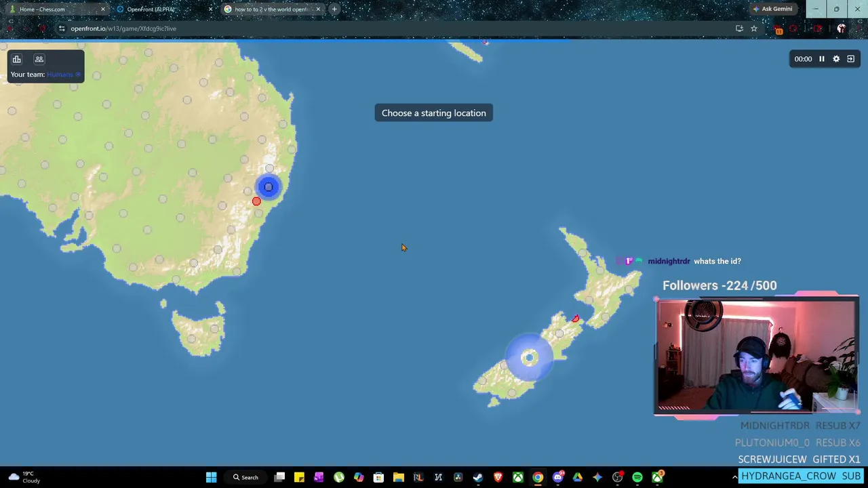Open Brave browser from the taskbar
The width and height of the screenshot is (868, 488).
[498, 477]
